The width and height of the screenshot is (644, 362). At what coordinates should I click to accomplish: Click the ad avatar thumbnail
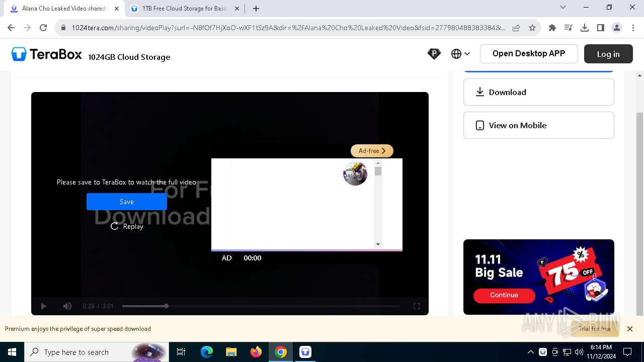pyautogui.click(x=355, y=173)
